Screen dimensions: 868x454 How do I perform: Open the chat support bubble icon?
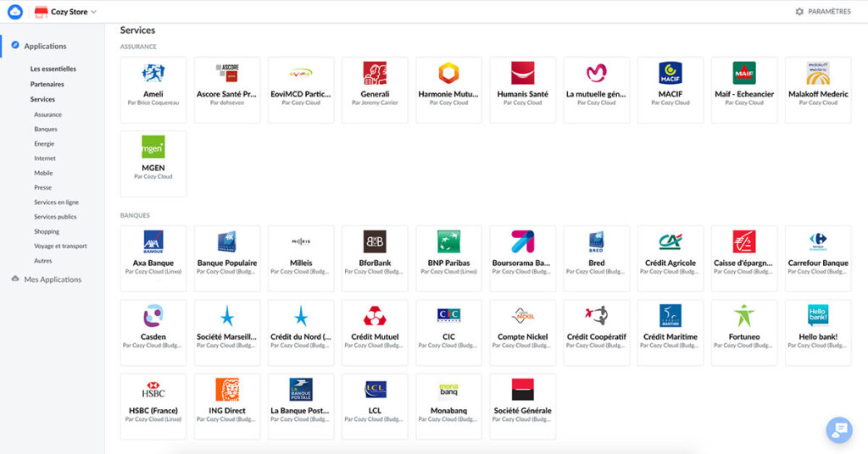click(839, 430)
